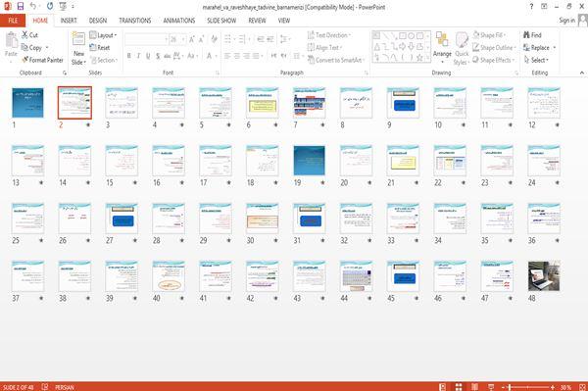Open Clipboard group dialog launcher
Viewport: 588px width, 391px height.
65,73
